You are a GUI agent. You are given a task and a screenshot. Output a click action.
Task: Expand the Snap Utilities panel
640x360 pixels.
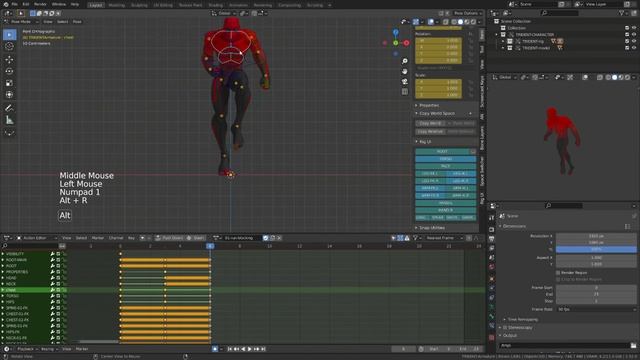431,228
